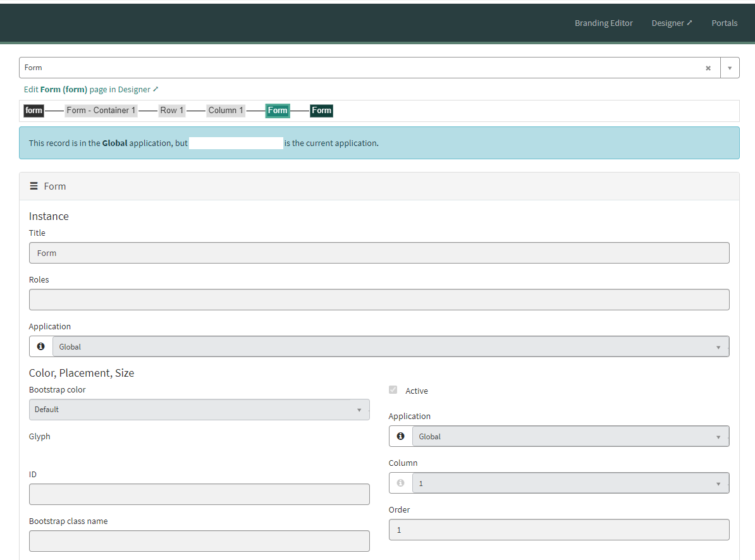755x560 pixels.
Task: Open Branding Editor in top navigation
Action: click(603, 23)
